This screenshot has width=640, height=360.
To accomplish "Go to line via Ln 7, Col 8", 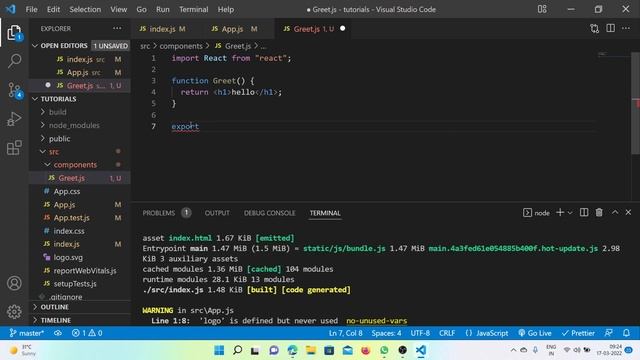I will (x=346, y=333).
